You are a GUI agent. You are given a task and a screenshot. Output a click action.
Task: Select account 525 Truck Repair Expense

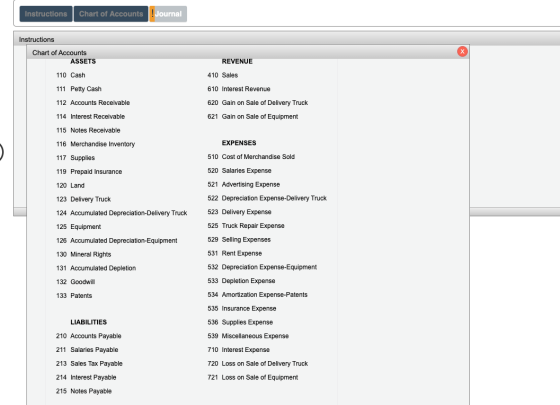point(246,226)
